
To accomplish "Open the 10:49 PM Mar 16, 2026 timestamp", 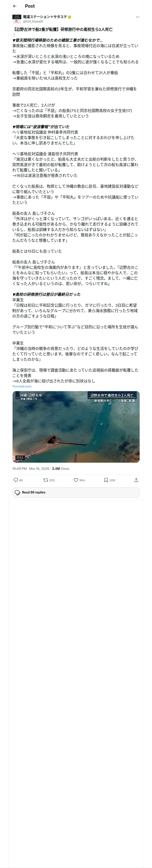I will 31,468.
